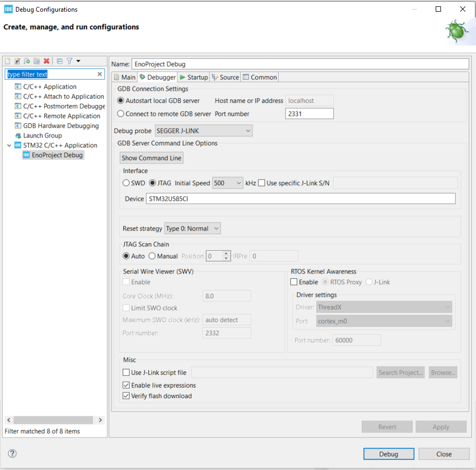Switch to the Startup tab
476x470 pixels.
[194, 77]
